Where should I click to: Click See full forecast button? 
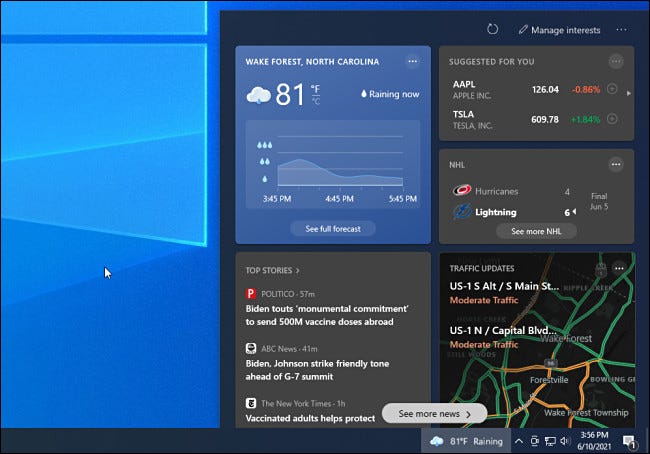333,228
